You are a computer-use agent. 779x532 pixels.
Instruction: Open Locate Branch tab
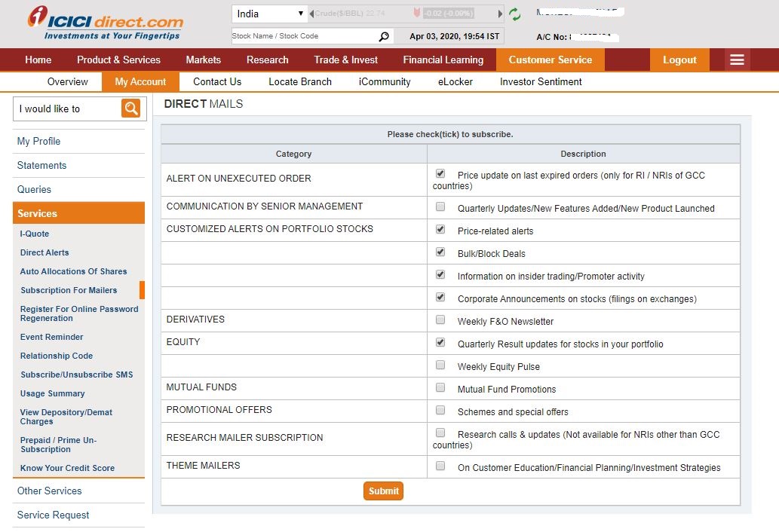point(300,81)
